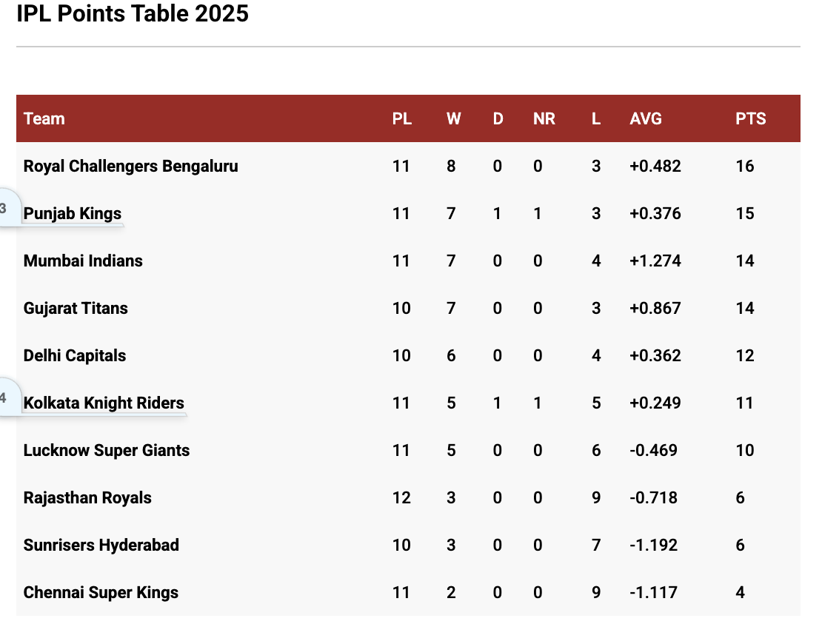Screen dimensions: 822x644
Task: Select the Royal Challengers Bengaluru team name
Action: point(131,167)
